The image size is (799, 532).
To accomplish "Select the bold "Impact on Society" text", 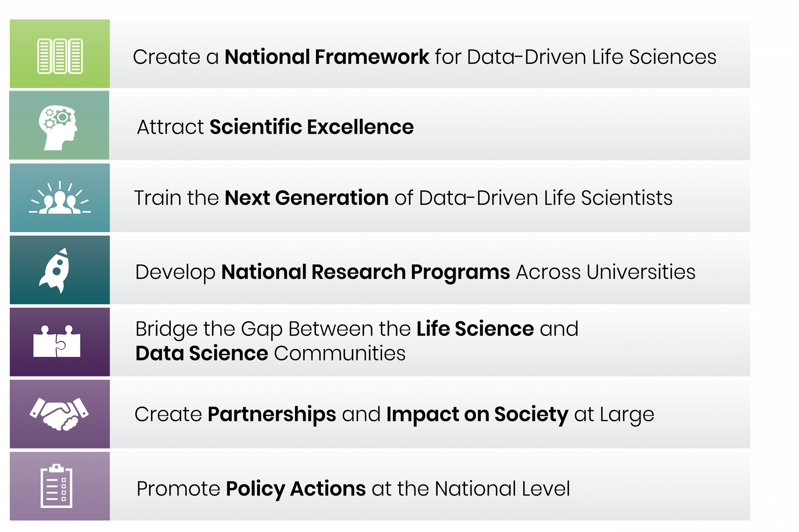I will coord(477,414).
